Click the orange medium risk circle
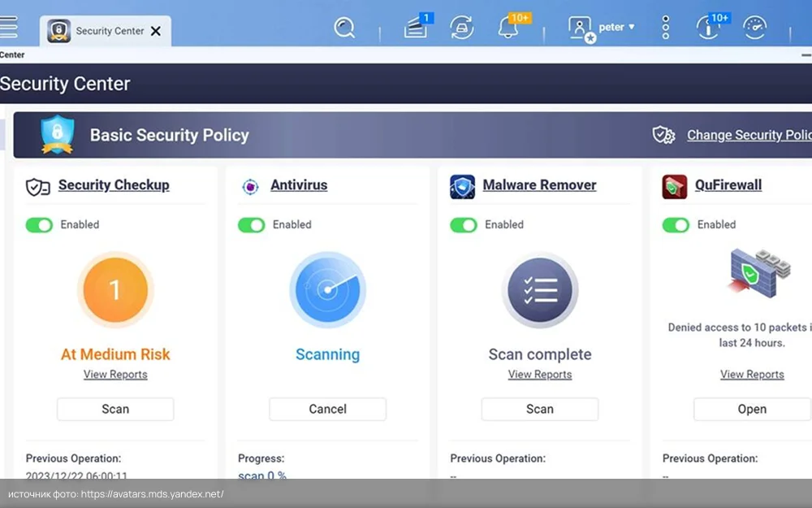The image size is (812, 508). click(115, 290)
